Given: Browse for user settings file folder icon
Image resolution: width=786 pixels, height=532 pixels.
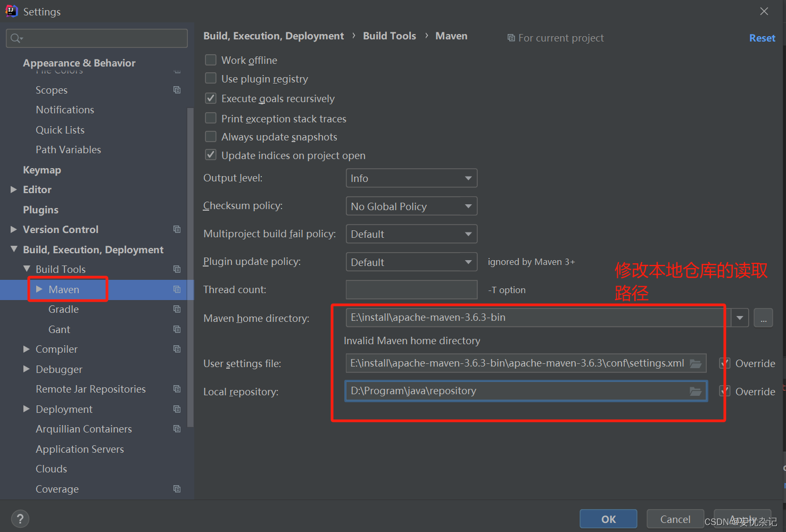Looking at the screenshot, I should [696, 363].
